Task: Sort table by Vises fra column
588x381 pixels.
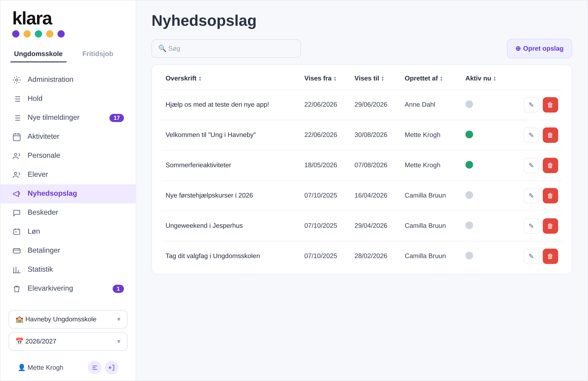Action: 320,78
